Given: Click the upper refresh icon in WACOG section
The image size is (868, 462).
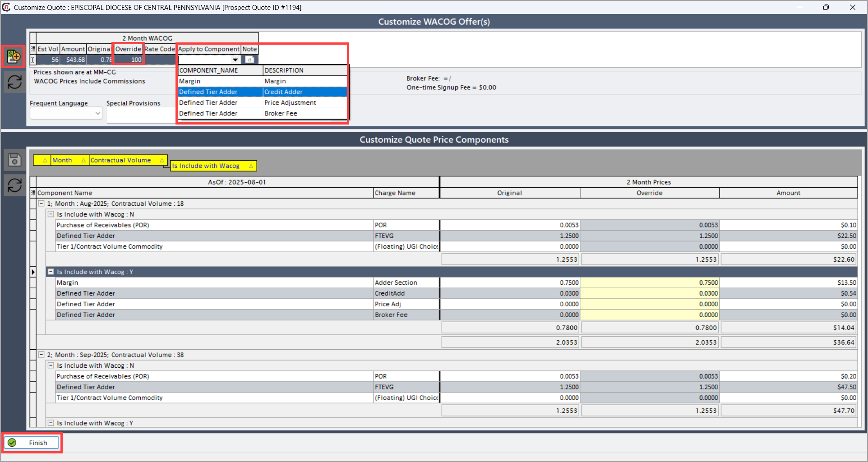Looking at the screenshot, I should point(14,82).
